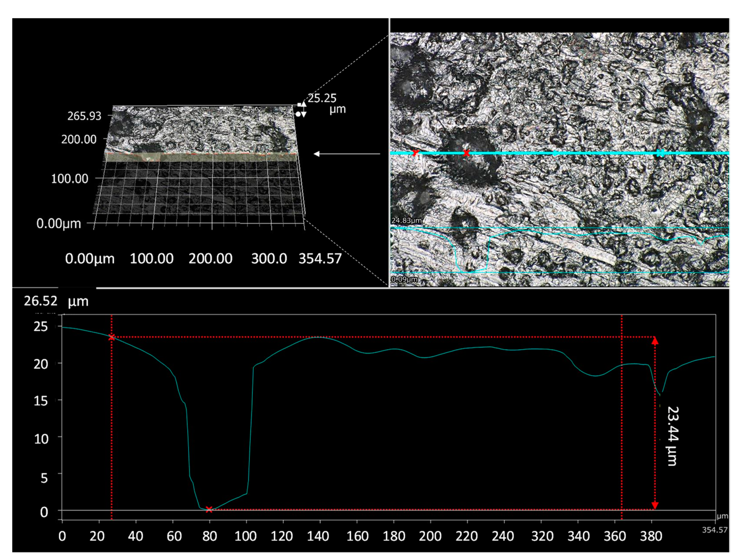Screen dimensions: 743x560
Task: Click the 265.93 label on 3D axis
Action: coord(84,116)
